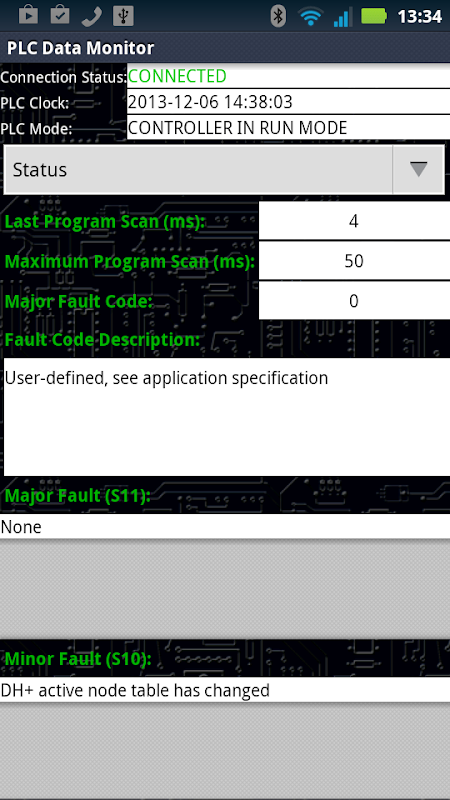The width and height of the screenshot is (450, 800).
Task: Tap the Last Program Scan value 4
Action: click(x=354, y=221)
